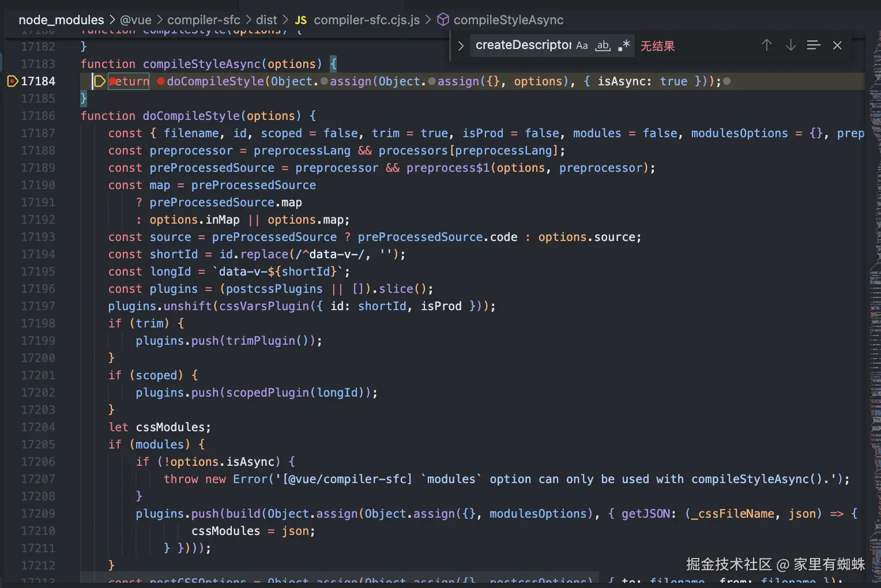Viewport: 881px width, 588px height.
Task: Click 'slice' method on line 17196
Action: pyautogui.click(x=396, y=289)
